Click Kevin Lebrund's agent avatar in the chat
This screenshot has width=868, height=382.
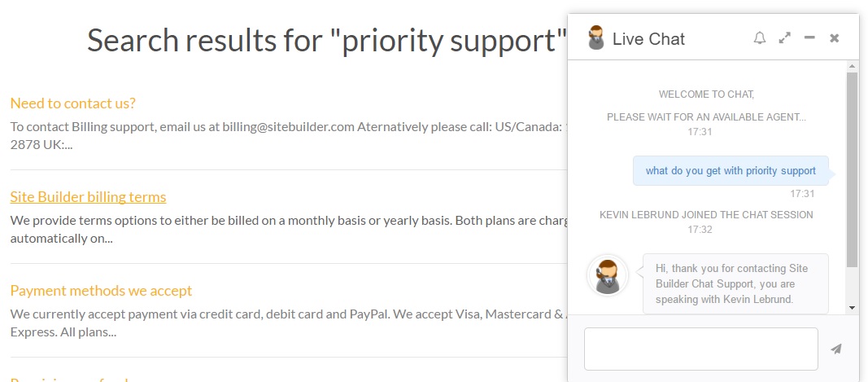tap(607, 275)
